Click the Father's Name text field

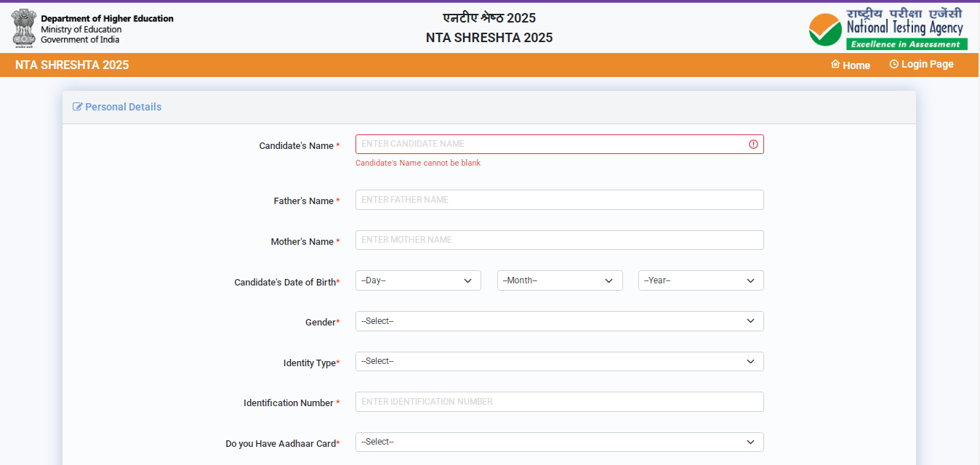pyautogui.click(x=559, y=200)
